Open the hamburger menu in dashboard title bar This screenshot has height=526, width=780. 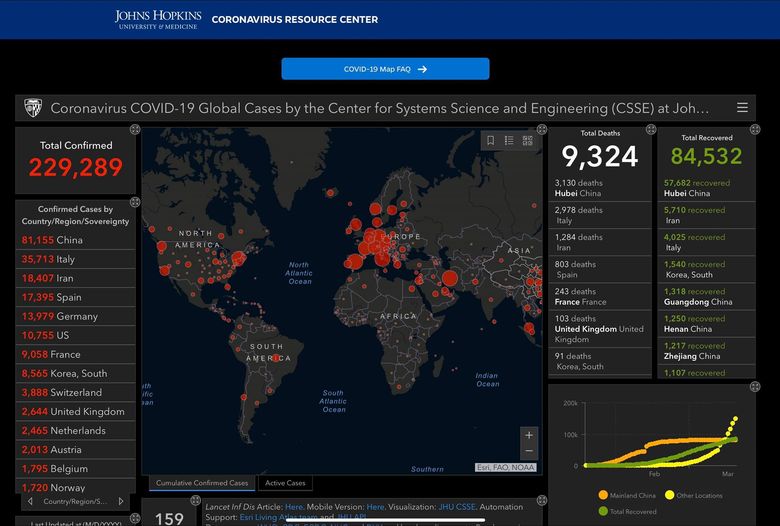point(742,107)
